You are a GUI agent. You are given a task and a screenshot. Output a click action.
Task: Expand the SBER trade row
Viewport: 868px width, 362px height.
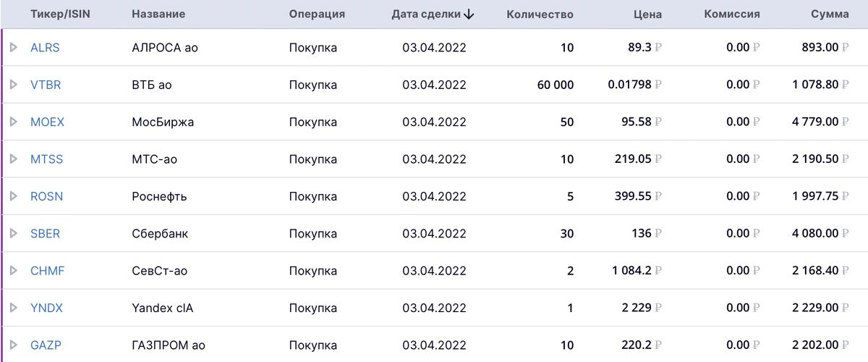pyautogui.click(x=13, y=234)
